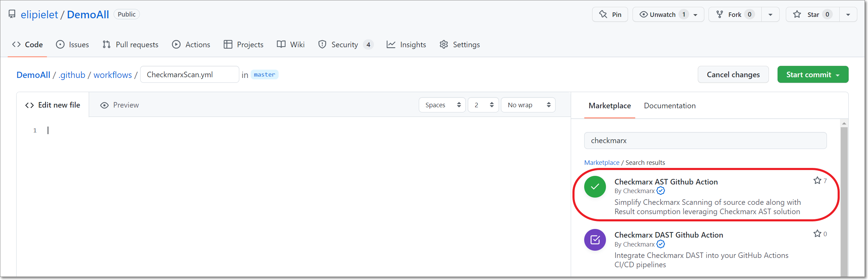868x280 pixels.
Task: Click the Security alerts count badge 4
Action: (x=368, y=44)
